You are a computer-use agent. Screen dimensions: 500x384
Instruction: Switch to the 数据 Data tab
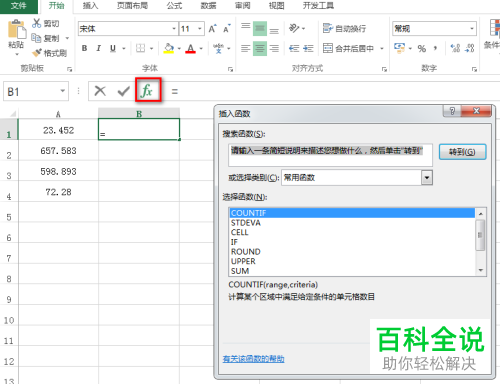pyautogui.click(x=208, y=6)
